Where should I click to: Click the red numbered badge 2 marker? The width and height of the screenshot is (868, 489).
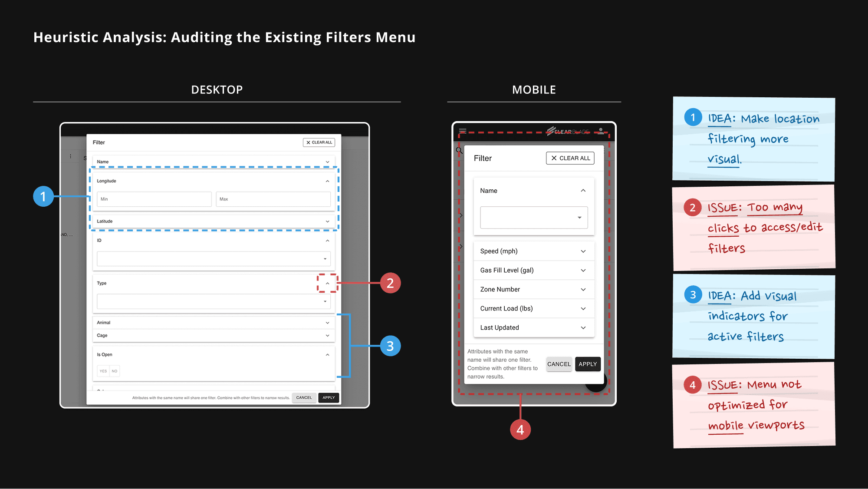390,283
